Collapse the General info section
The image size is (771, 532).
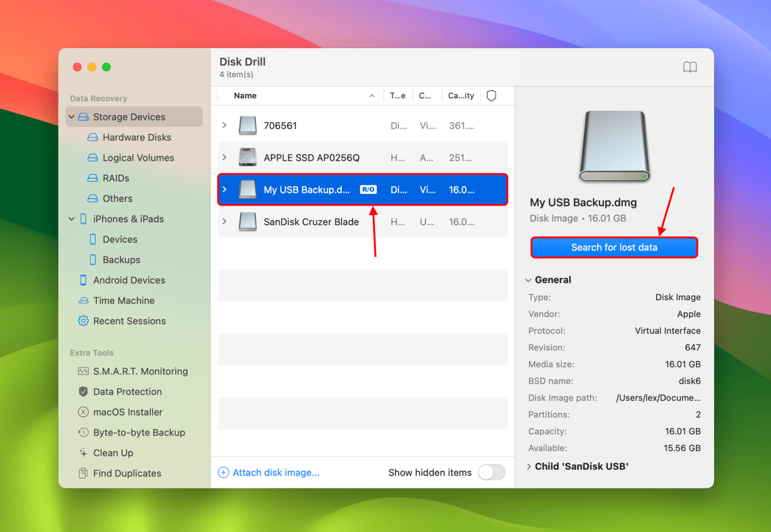[x=529, y=280]
